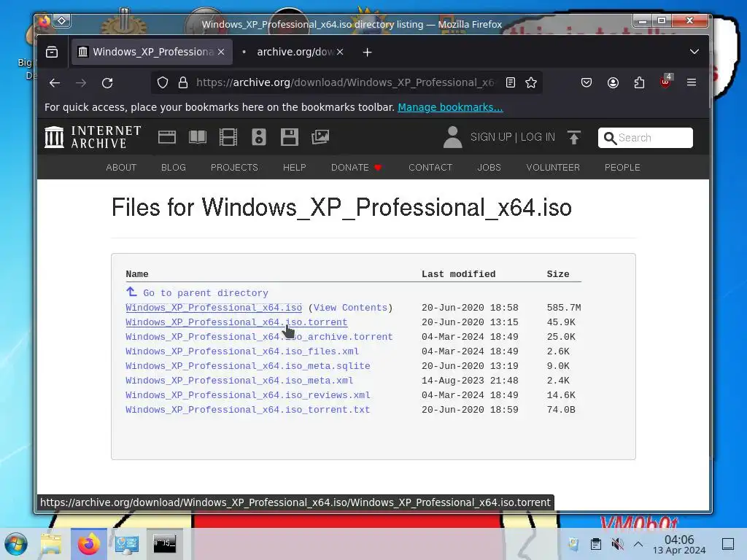
Task: Click SIGN UP link
Action: (491, 137)
